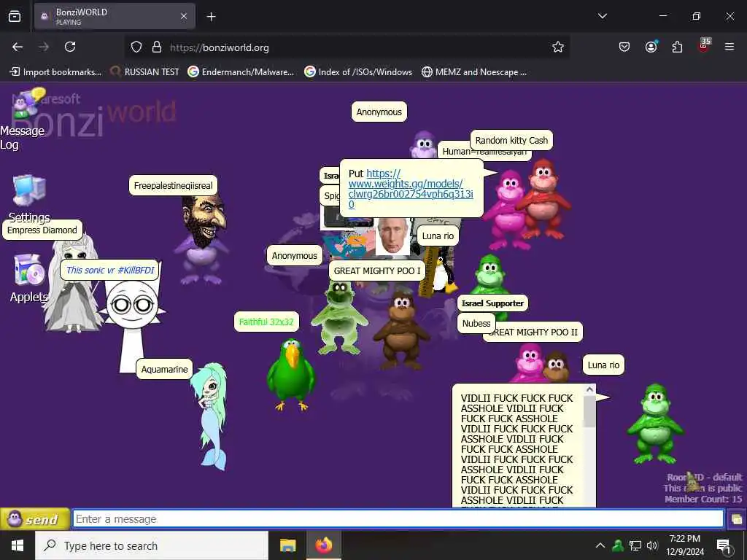
Task: Click the Aquamarine mermaid character
Action: pyautogui.click(x=211, y=416)
